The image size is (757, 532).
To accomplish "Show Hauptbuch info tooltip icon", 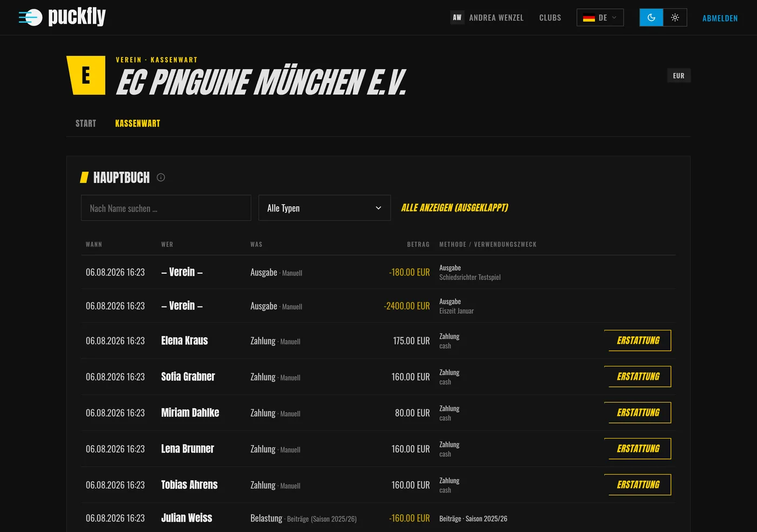I will [x=161, y=177].
